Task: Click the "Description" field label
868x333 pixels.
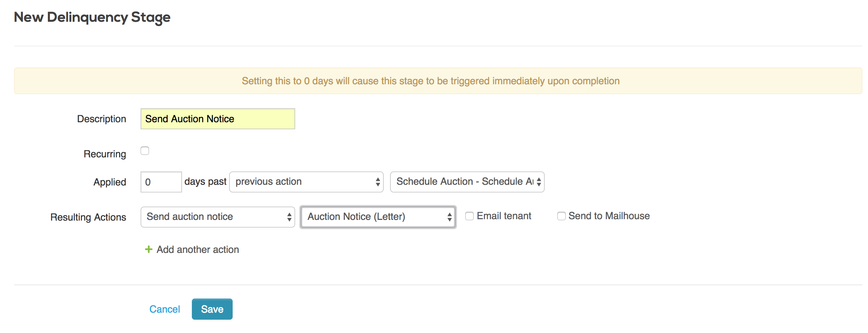Action: click(102, 119)
